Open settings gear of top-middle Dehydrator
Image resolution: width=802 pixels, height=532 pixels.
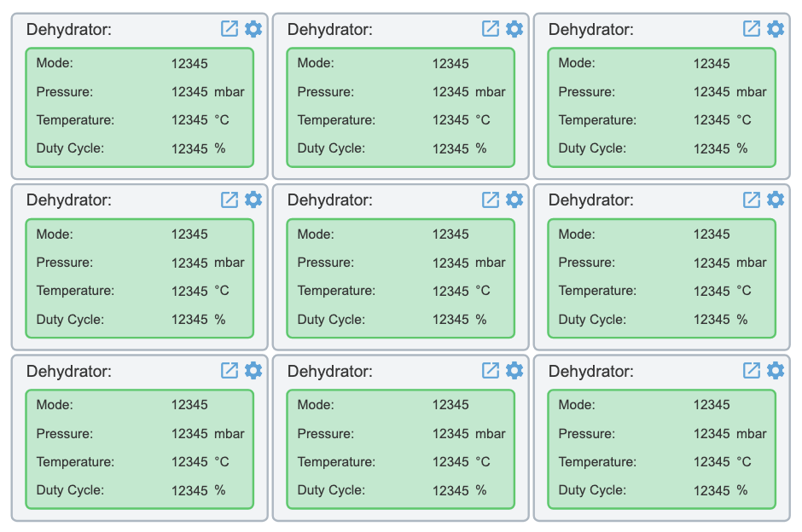click(514, 29)
